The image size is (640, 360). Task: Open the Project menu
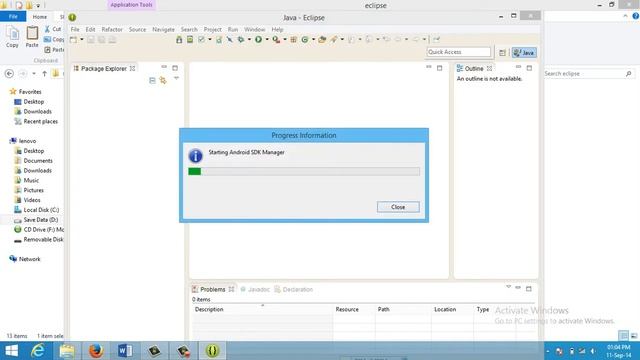point(212,29)
